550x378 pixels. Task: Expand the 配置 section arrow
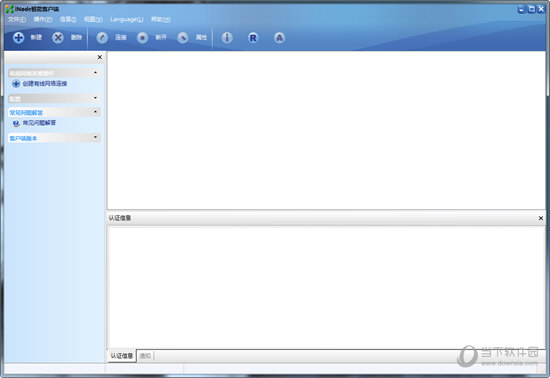point(95,98)
